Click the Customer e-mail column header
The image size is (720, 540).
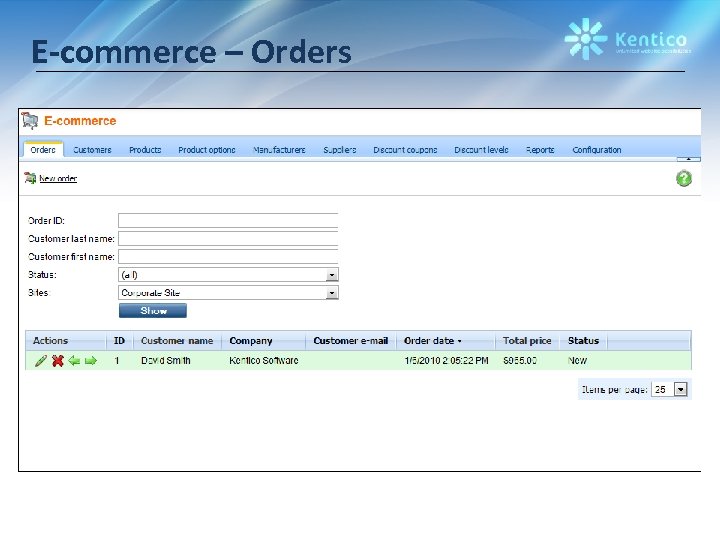pos(350,341)
